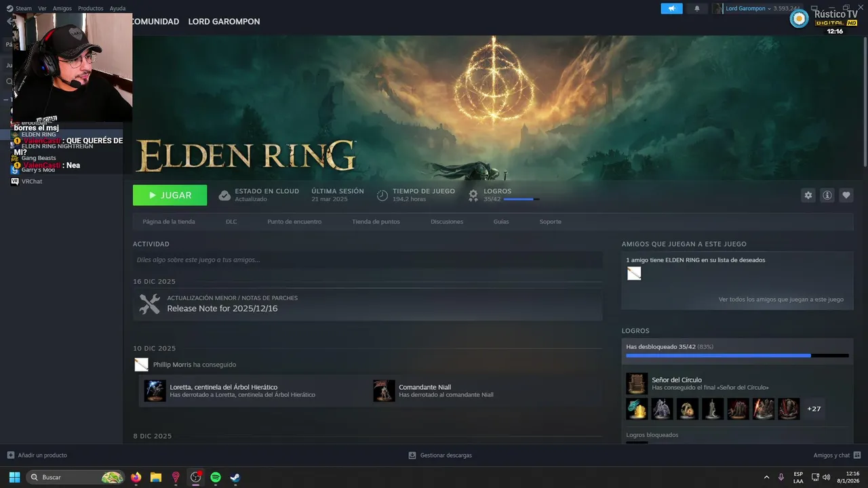Screen dimensions: 868x488
Task: Open the game settings gear icon
Action: pos(808,195)
